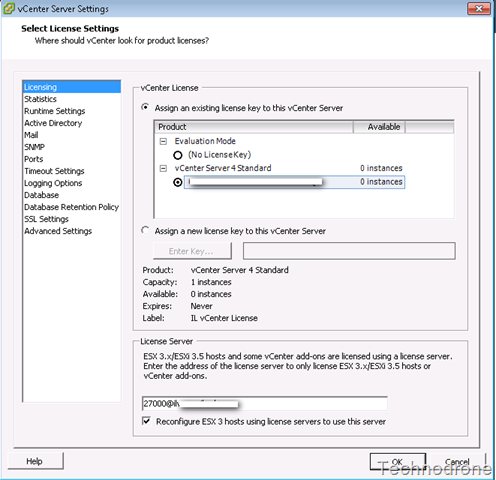Toggle 'Reconfigure ESX 3 hosts' checkbox

click(146, 421)
